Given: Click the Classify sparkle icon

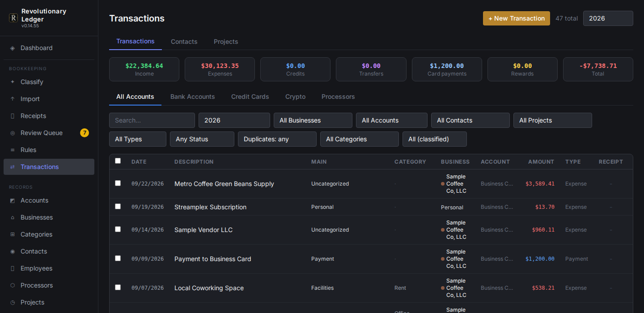Looking at the screenshot, I should tap(13, 82).
